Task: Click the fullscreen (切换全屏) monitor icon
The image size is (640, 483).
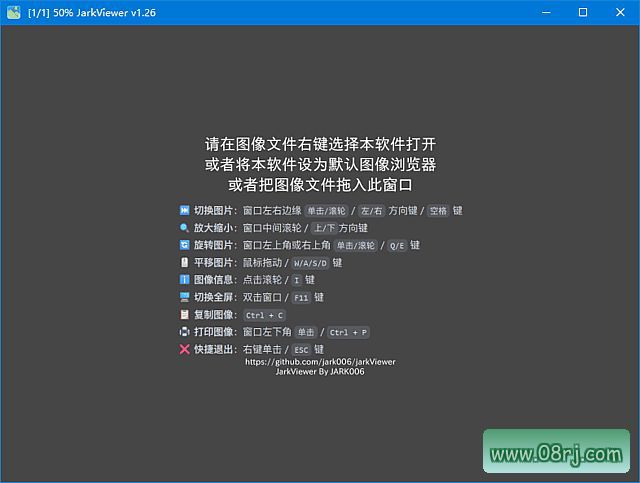Action: 184,297
